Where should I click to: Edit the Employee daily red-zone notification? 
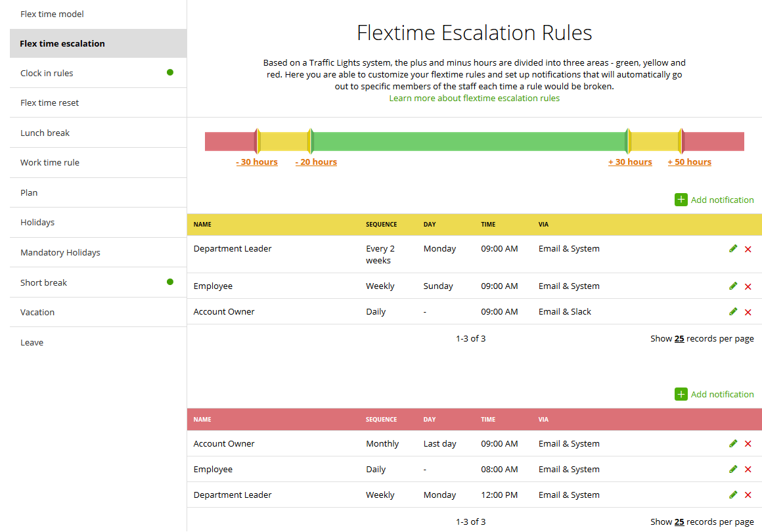(x=733, y=469)
